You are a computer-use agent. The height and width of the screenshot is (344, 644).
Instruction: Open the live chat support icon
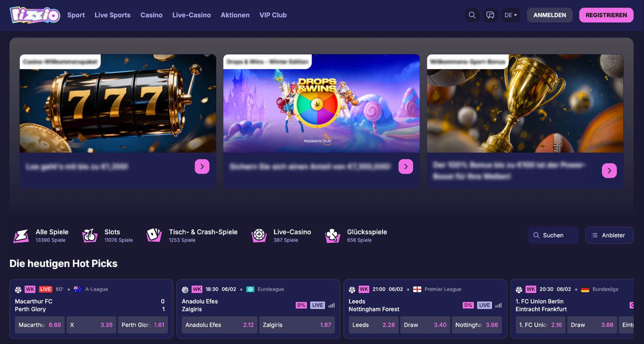coord(490,15)
